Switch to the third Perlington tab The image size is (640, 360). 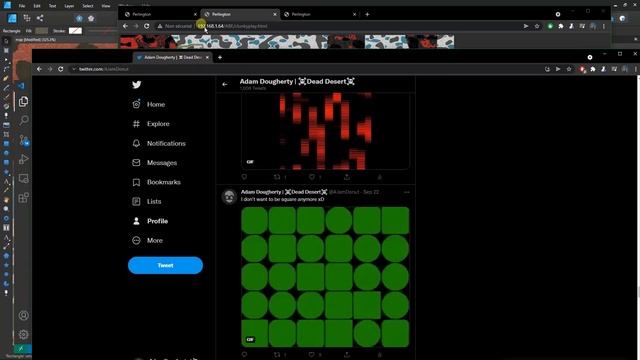coord(320,14)
